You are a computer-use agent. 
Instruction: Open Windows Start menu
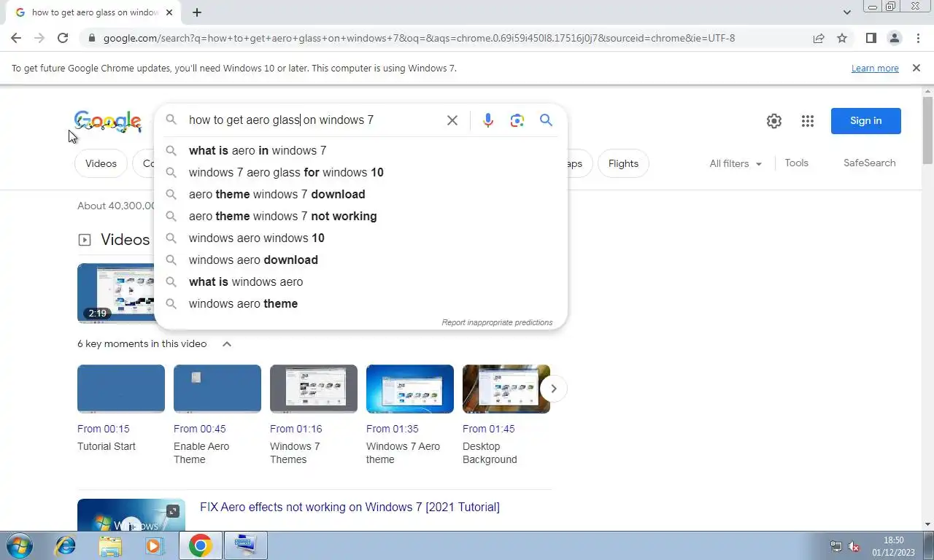point(18,545)
